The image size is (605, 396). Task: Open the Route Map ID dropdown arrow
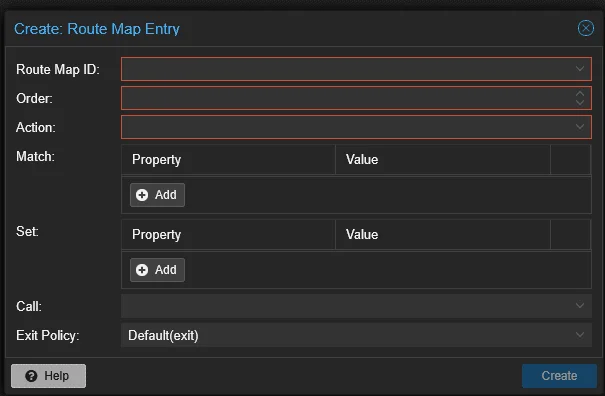580,69
